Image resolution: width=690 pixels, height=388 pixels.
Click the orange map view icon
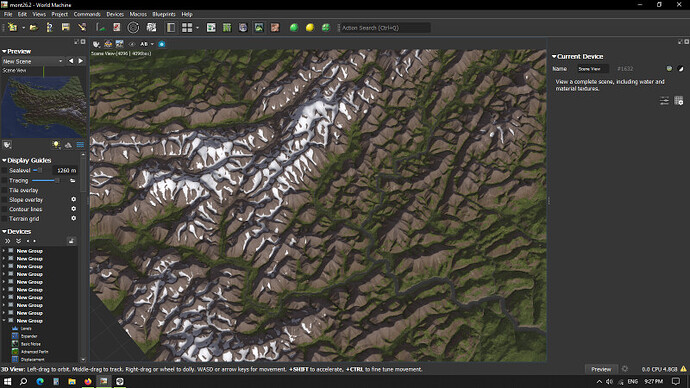coord(275,27)
